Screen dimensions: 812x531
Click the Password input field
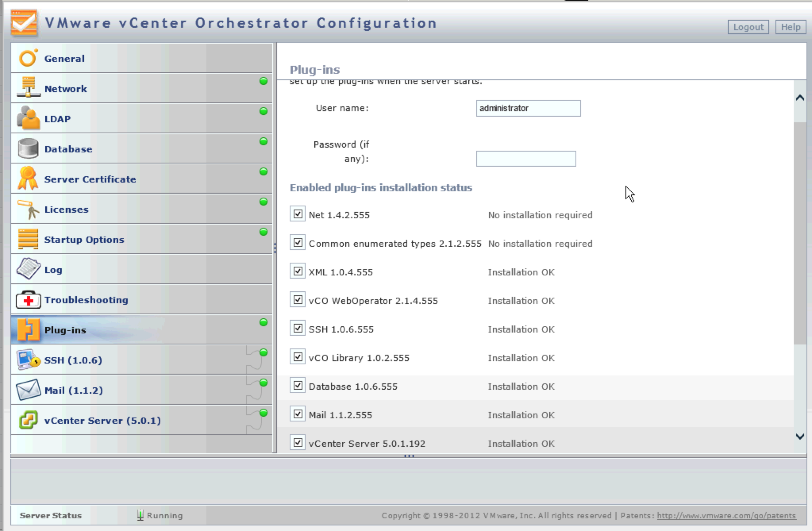525,159
